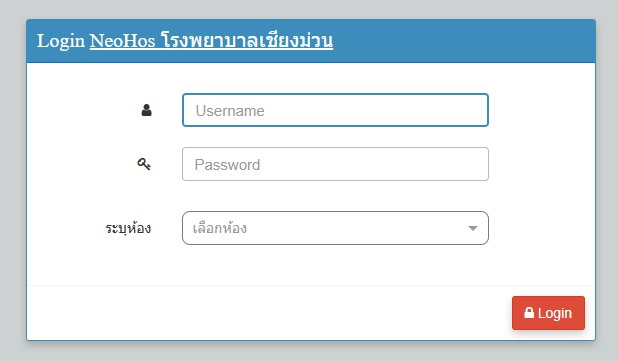Screen dimensions: 618x361
Task: Click the โรงพยาบาลเชียงม่วน hospital name link
Action: 247,41
